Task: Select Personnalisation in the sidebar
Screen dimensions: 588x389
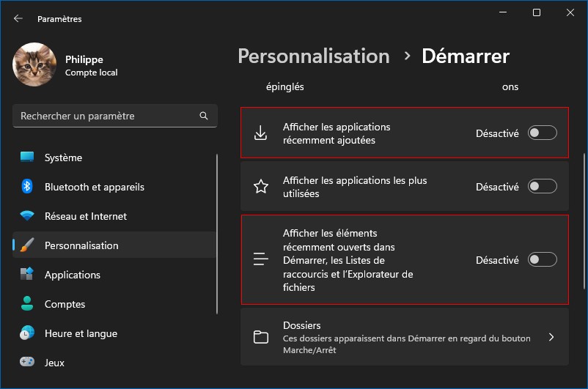Action: (x=81, y=245)
